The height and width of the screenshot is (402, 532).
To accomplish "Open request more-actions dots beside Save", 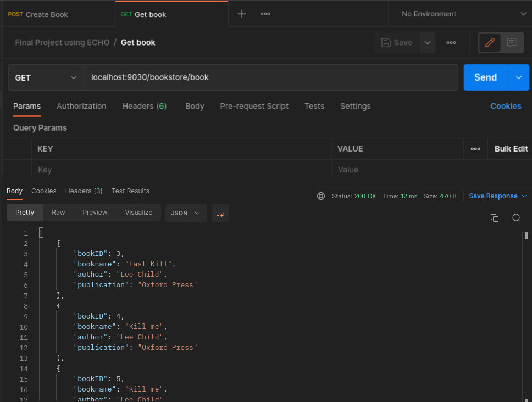I will (451, 42).
